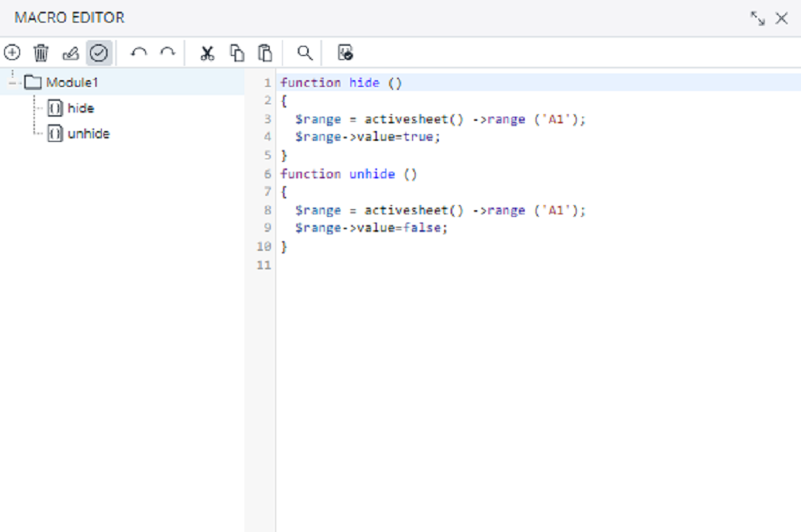Screen dimensions: 801x532
Task: Open search with the magnifier icon
Action: point(305,53)
